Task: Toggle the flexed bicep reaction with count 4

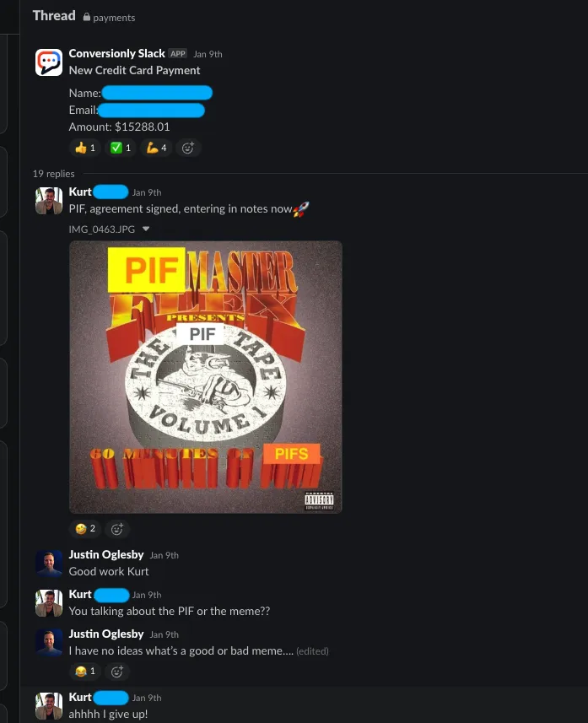Action: click(x=156, y=148)
